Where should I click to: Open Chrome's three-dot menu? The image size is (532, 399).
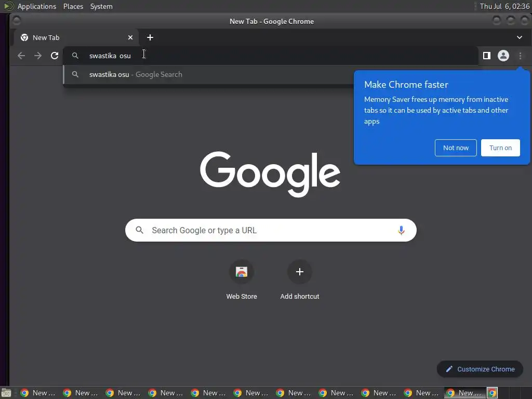520,56
